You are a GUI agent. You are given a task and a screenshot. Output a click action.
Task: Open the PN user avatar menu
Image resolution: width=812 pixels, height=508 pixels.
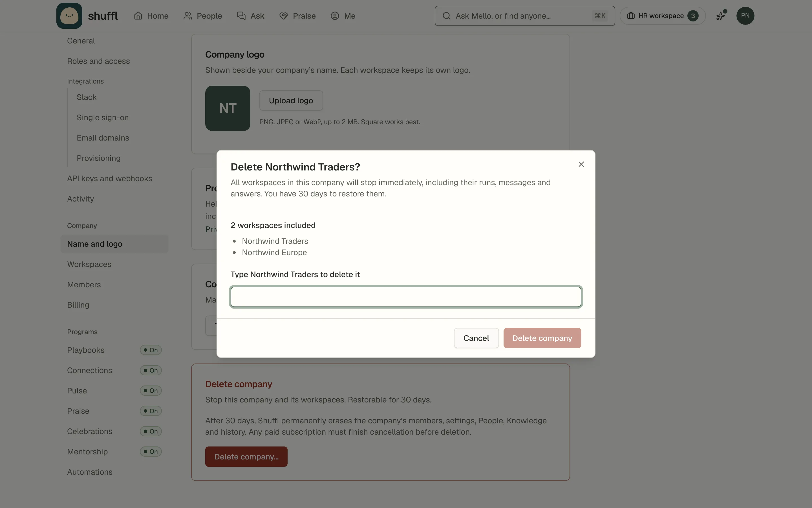(x=745, y=16)
